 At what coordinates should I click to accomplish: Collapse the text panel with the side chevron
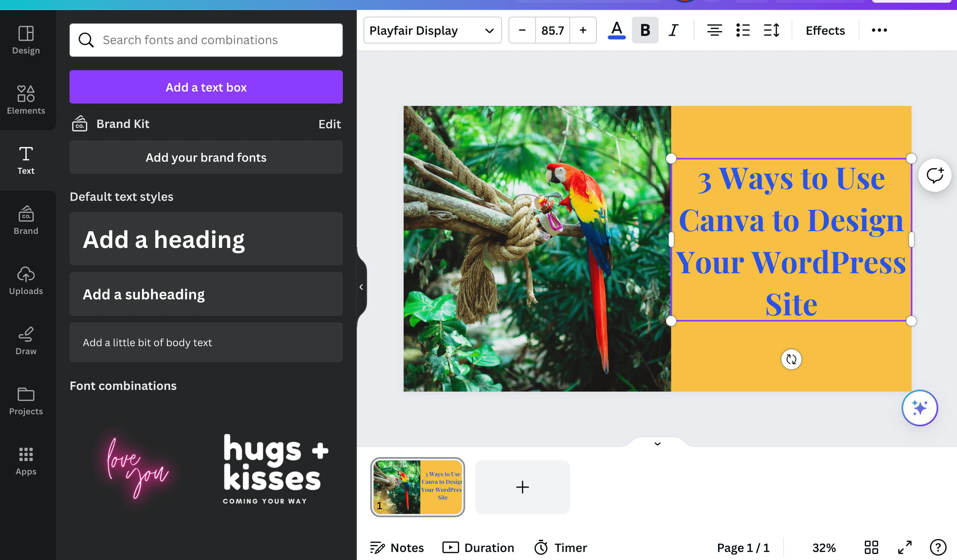pos(361,287)
